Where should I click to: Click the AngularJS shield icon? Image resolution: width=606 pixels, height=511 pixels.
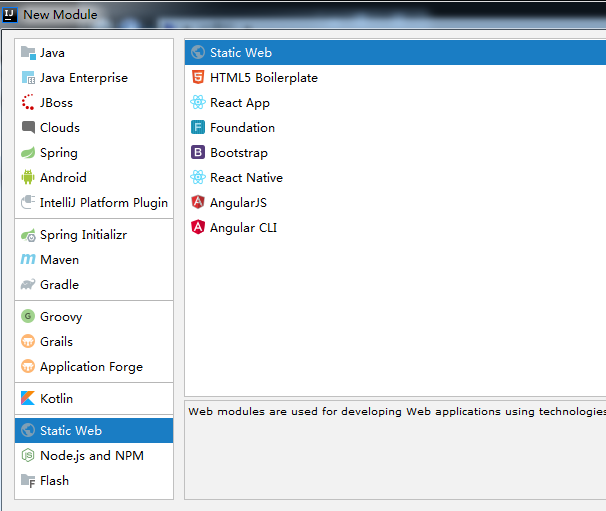[x=198, y=202]
